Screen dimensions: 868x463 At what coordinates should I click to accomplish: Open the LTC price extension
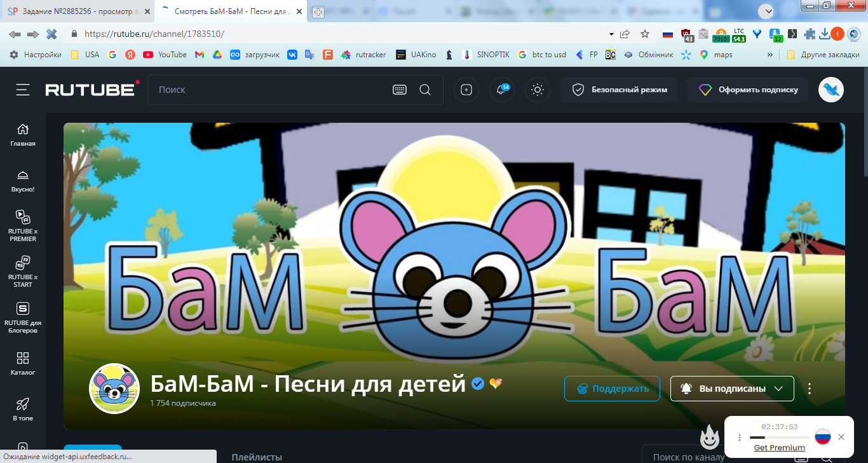pos(739,35)
